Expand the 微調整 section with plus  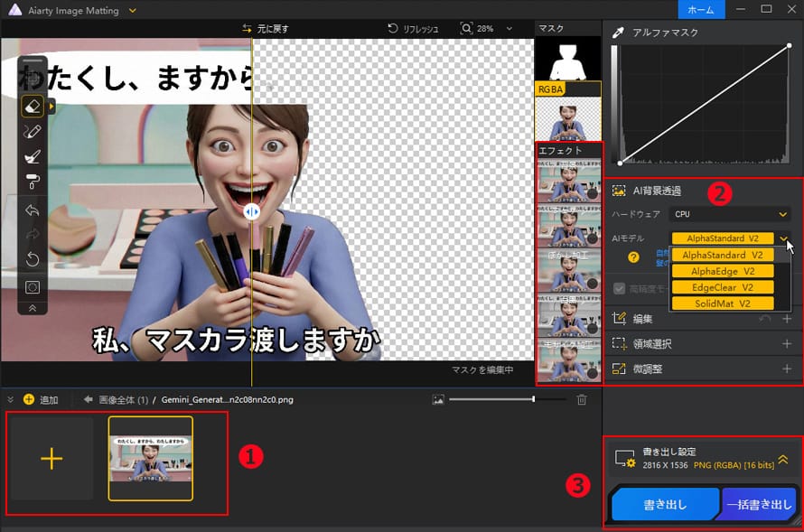(786, 369)
